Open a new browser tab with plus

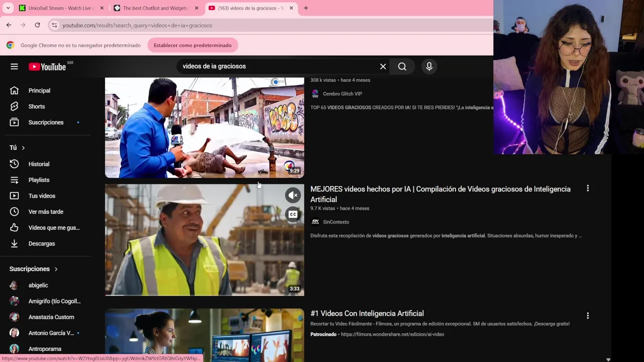point(306,8)
